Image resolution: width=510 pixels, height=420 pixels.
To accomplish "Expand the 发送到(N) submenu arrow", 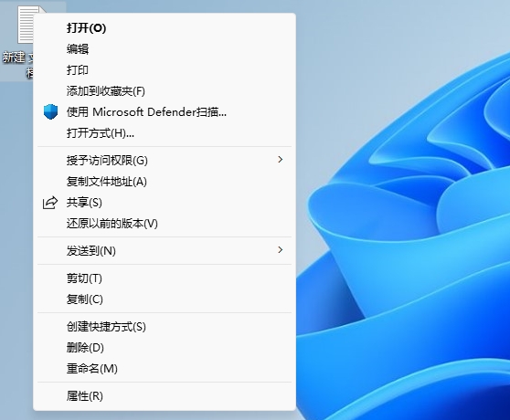I will tap(280, 250).
